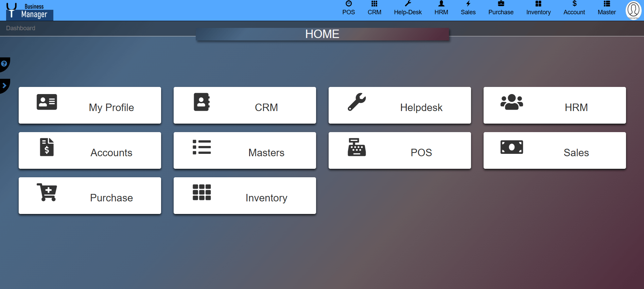Select Inventory in the top navigation

pyautogui.click(x=538, y=8)
